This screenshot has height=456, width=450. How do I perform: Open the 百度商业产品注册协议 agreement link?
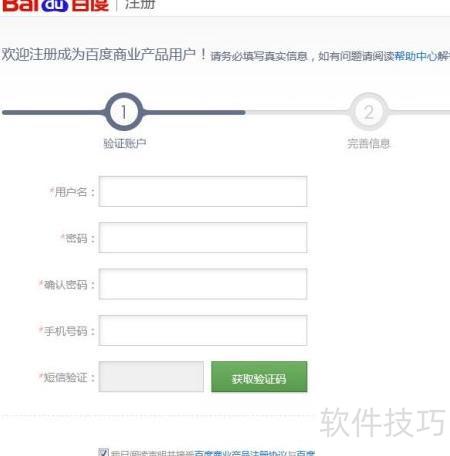(239, 453)
